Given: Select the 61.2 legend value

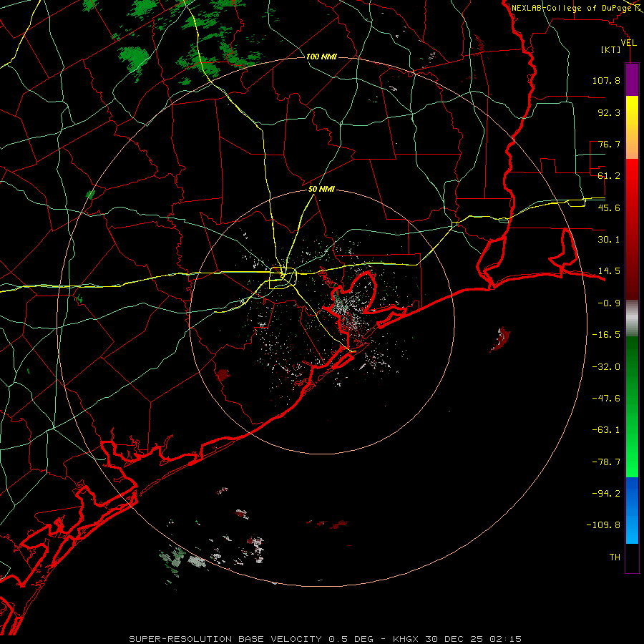Looking at the screenshot, I should (609, 176).
